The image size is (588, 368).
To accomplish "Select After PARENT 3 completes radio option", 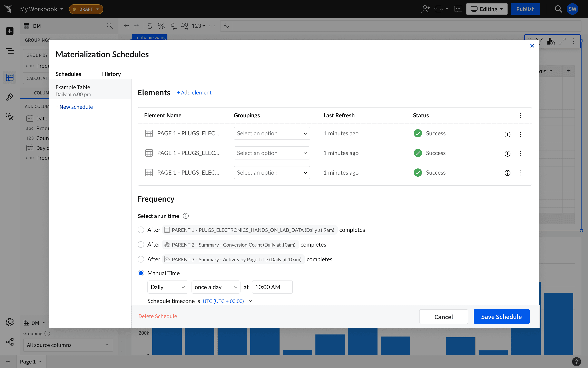I will [x=141, y=259].
